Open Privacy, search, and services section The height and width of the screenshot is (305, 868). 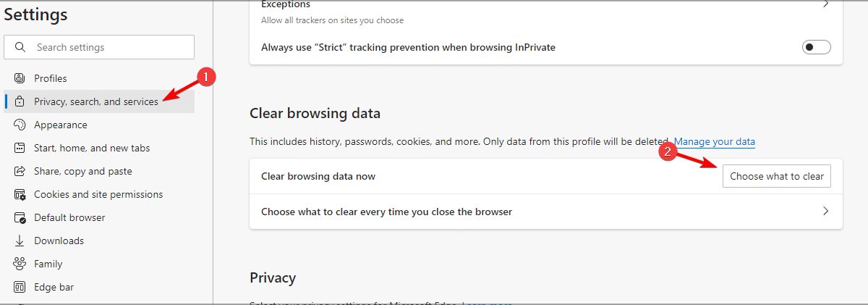pos(95,101)
